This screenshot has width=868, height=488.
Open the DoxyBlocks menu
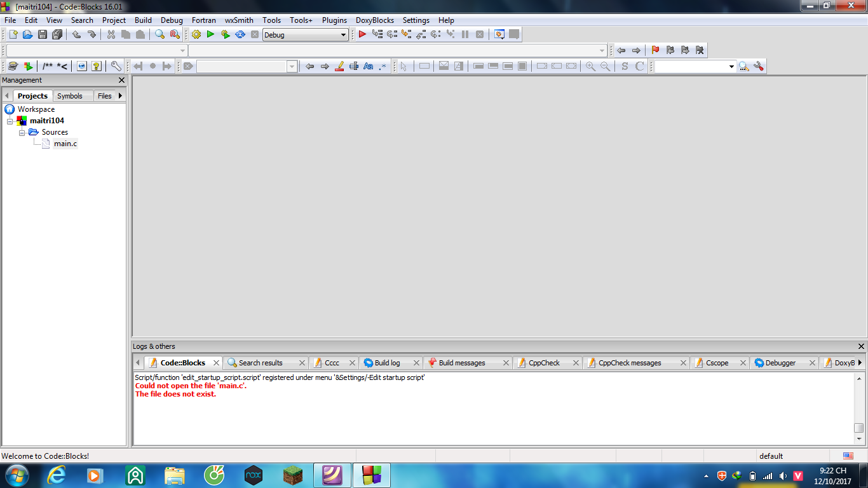375,20
